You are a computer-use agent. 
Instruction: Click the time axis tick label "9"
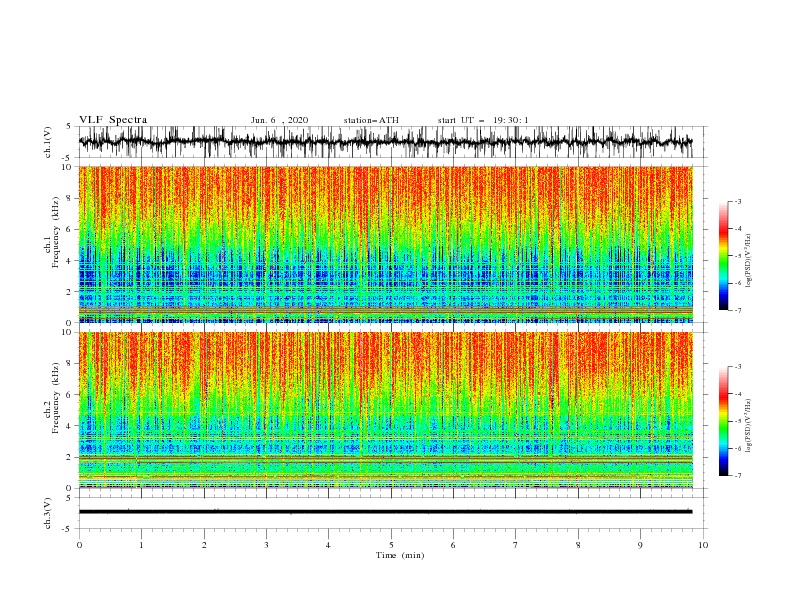640,545
